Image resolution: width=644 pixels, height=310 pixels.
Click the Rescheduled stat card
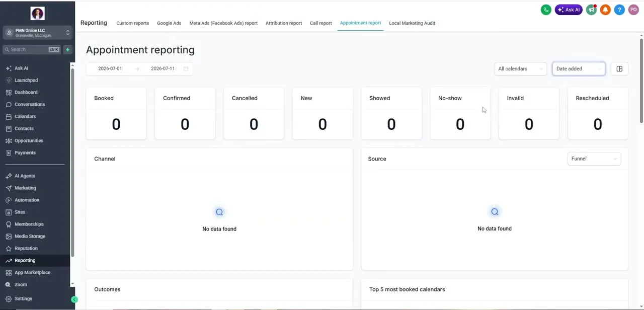(598, 113)
